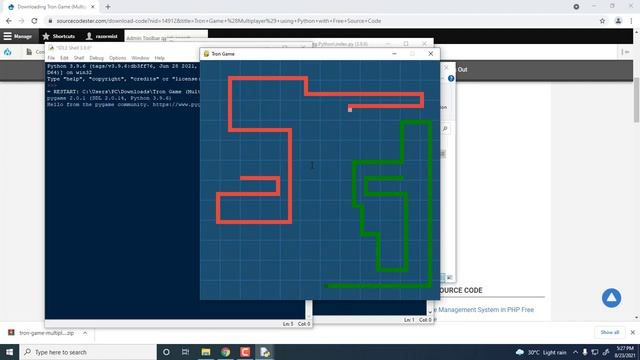
Task: Click the RESTART path line in IDLE Shell
Action: 123,92
